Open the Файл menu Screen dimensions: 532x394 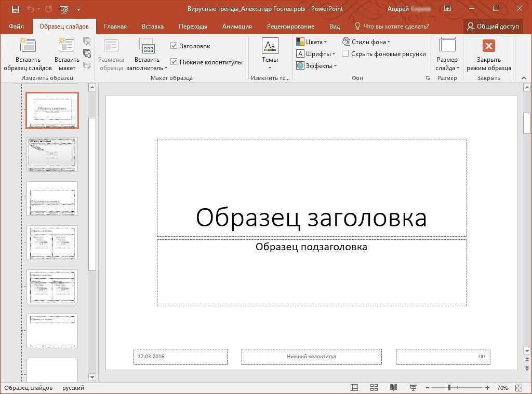(x=16, y=26)
